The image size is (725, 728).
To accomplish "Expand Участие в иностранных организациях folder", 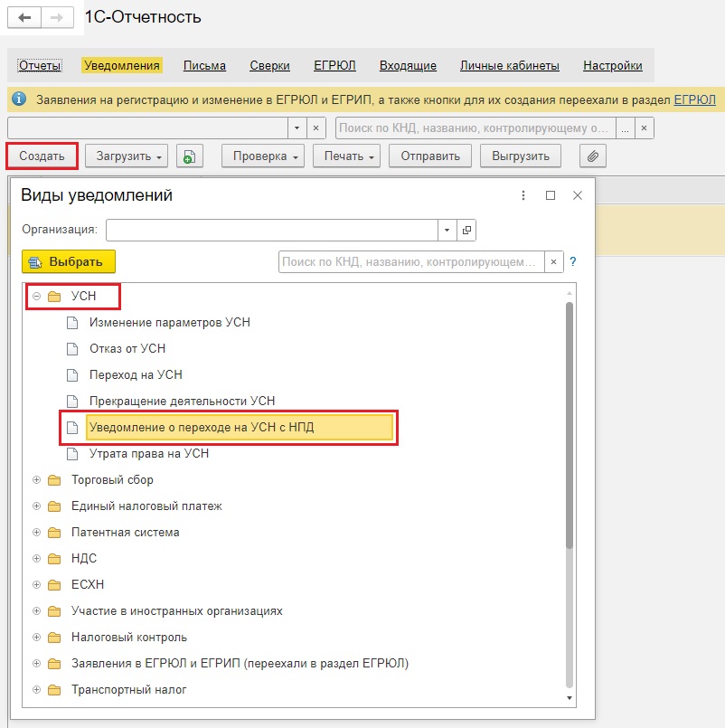I will 37,611.
